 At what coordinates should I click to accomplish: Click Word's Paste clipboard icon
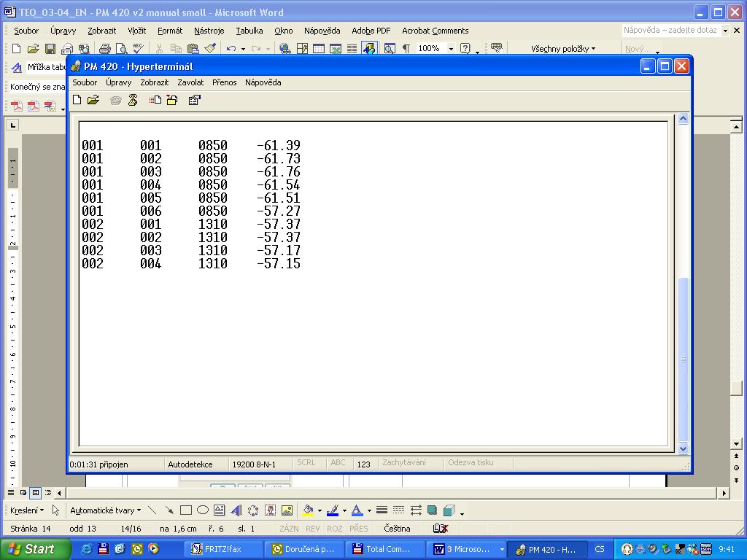pos(193,49)
